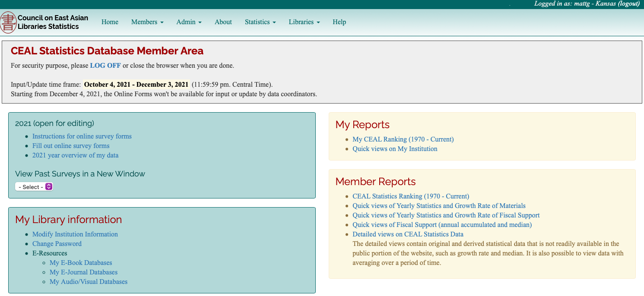Open the About page

coord(223,22)
